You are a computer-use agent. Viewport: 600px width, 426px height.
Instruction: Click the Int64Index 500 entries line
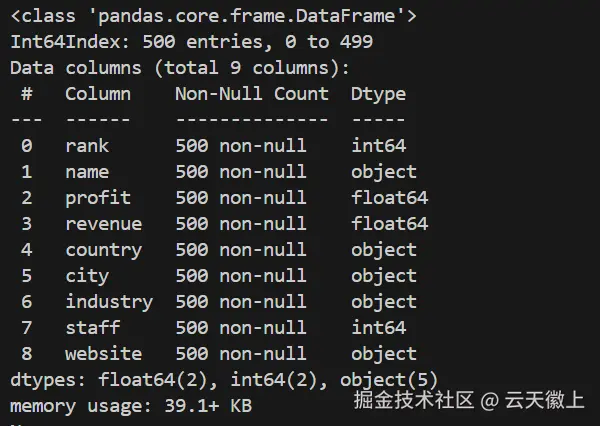click(191, 42)
